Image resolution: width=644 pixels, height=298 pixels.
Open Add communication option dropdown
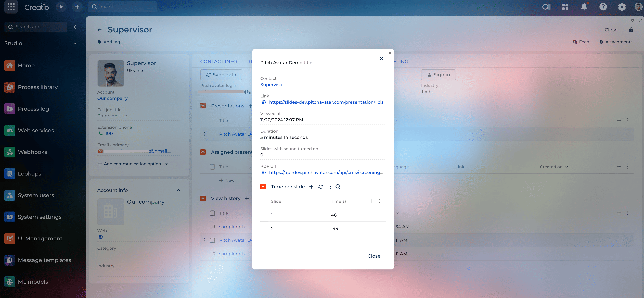[x=133, y=164]
